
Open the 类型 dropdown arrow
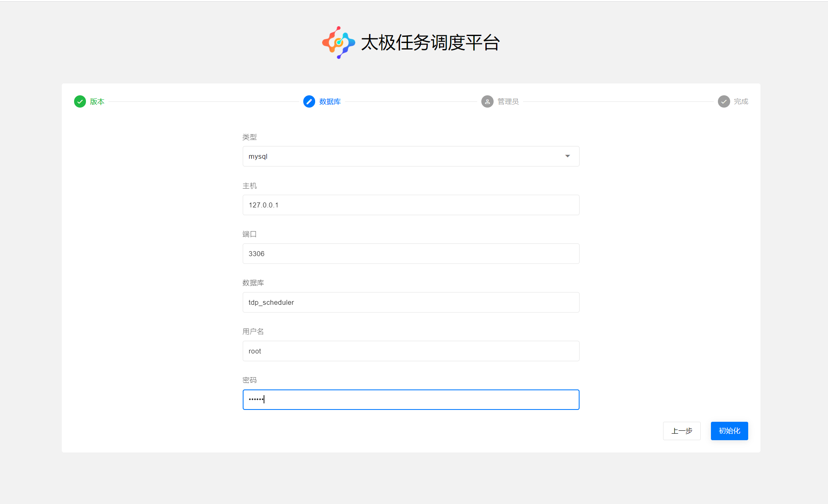[568, 156]
